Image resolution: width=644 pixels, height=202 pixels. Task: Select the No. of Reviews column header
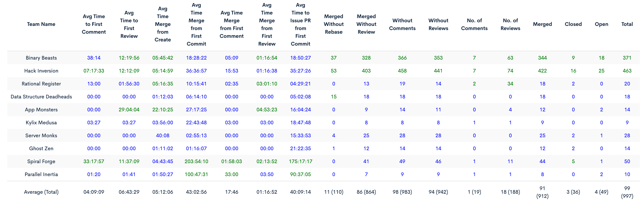pos(510,24)
